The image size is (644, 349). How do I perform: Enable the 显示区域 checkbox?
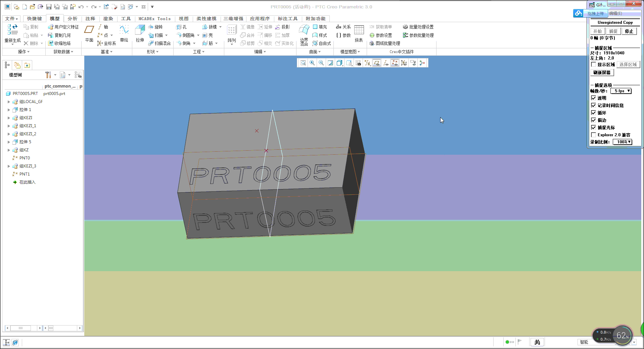click(x=593, y=64)
